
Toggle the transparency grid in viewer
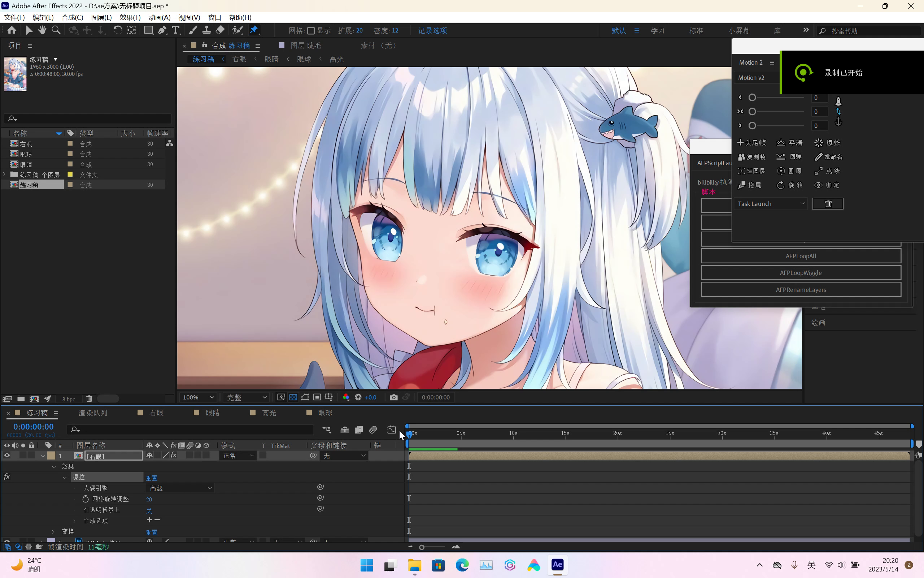(293, 398)
